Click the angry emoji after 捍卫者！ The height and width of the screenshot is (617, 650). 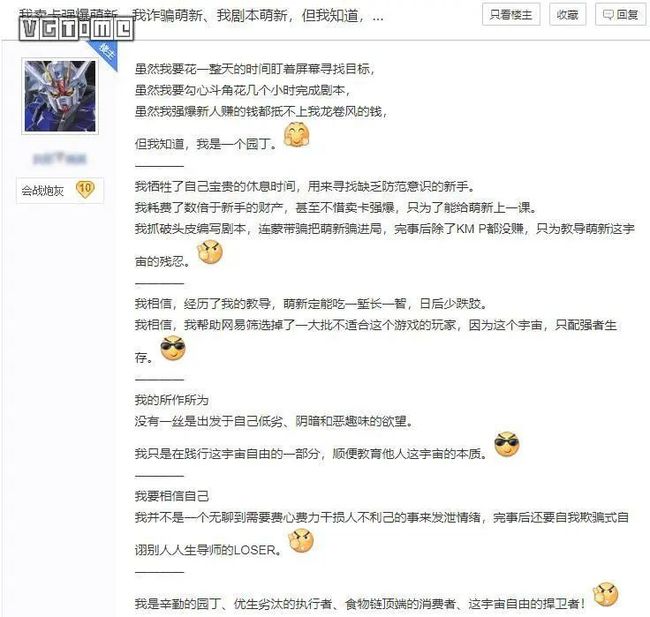tap(606, 594)
